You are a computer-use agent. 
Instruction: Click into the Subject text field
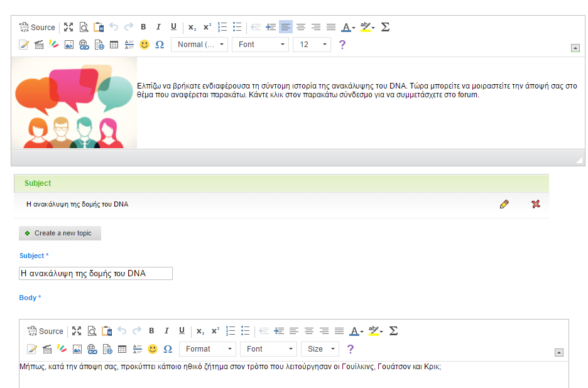tap(95, 273)
